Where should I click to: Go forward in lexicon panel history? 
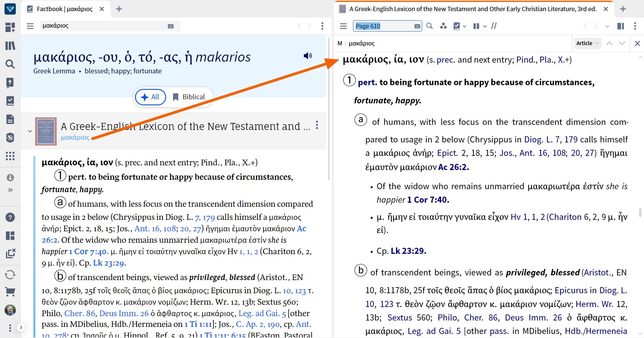(596, 26)
